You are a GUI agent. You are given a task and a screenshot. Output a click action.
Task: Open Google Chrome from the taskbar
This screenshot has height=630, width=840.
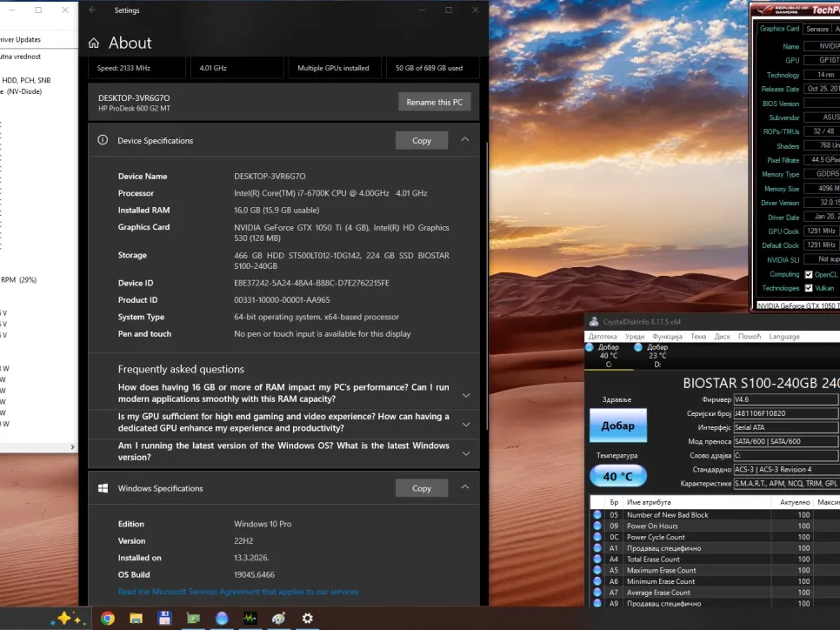click(108, 619)
